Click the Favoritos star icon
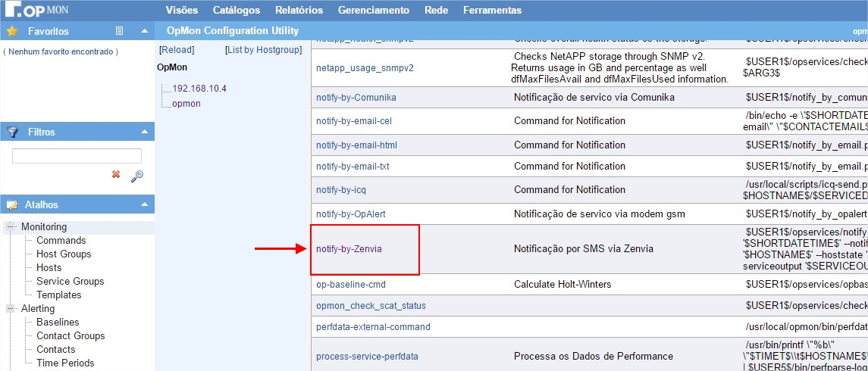 pos(11,31)
